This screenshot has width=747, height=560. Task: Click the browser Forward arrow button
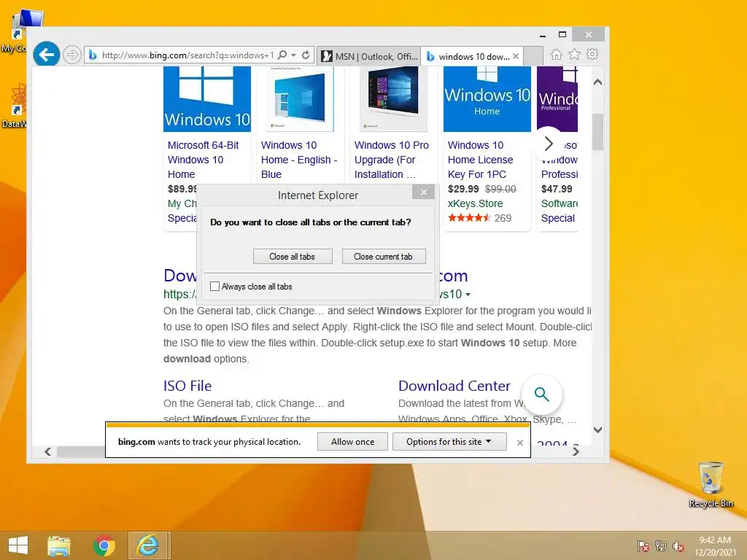72,55
